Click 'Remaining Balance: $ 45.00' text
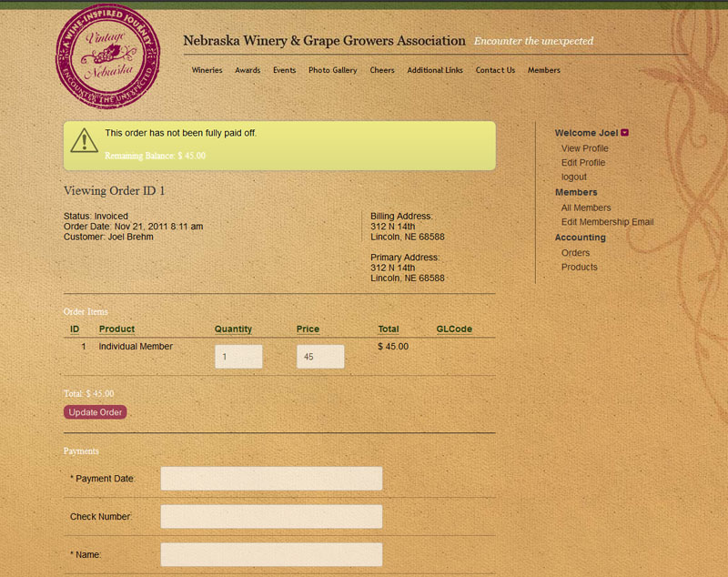The height and width of the screenshot is (577, 728). pyautogui.click(x=155, y=156)
